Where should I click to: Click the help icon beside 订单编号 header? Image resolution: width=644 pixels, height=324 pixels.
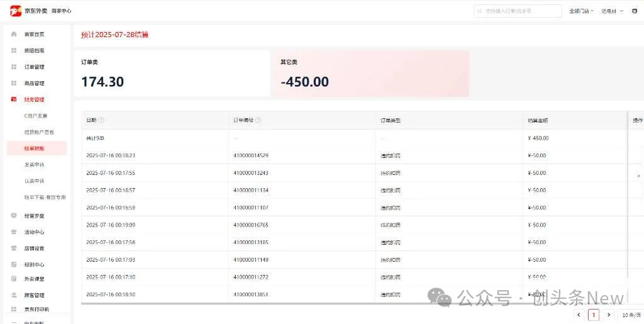coord(258,120)
